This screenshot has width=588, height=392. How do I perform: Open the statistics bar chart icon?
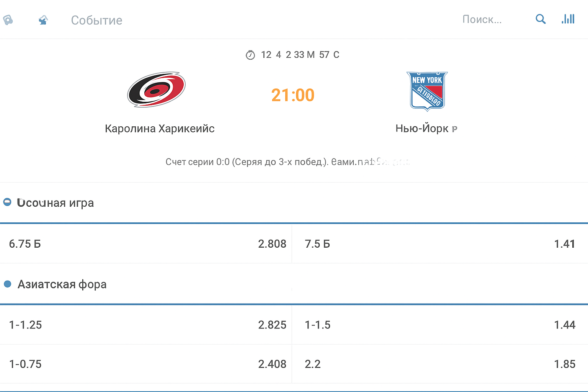point(568,19)
